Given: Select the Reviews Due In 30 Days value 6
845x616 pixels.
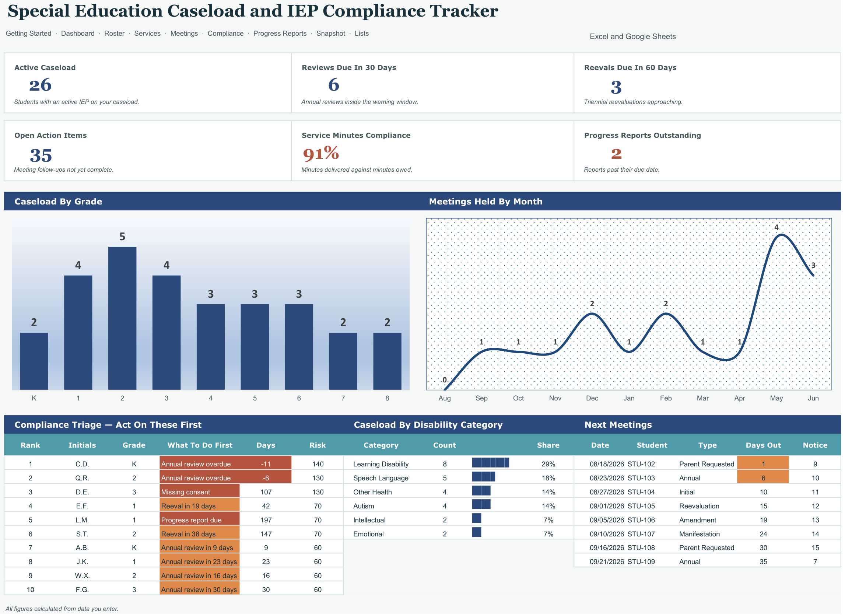Looking at the screenshot, I should 334,85.
